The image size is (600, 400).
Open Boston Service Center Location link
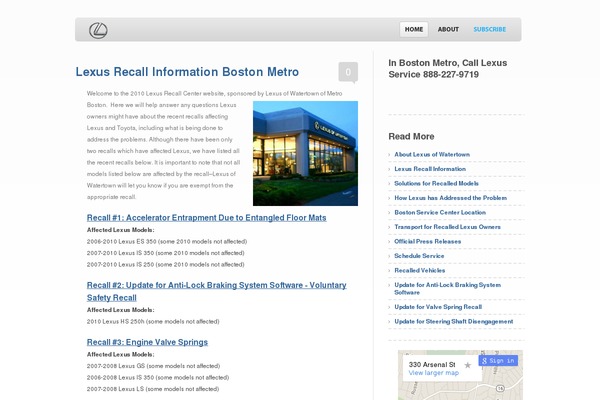point(440,212)
